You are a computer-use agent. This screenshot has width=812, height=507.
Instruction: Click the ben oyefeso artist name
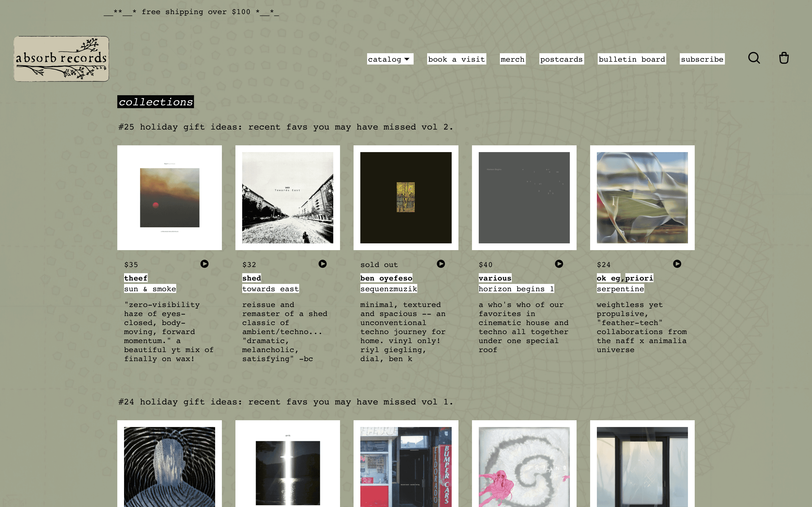(x=386, y=278)
